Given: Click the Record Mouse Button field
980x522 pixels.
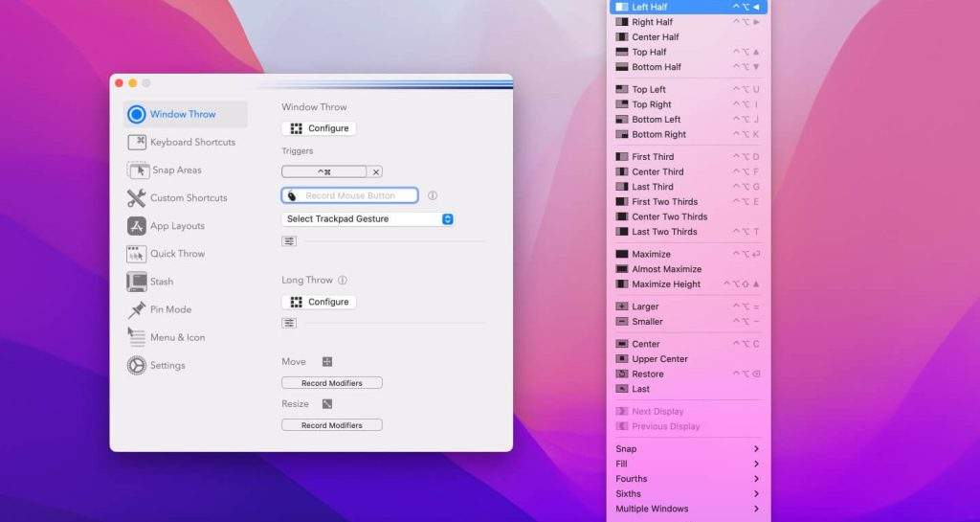Looking at the screenshot, I should point(350,195).
